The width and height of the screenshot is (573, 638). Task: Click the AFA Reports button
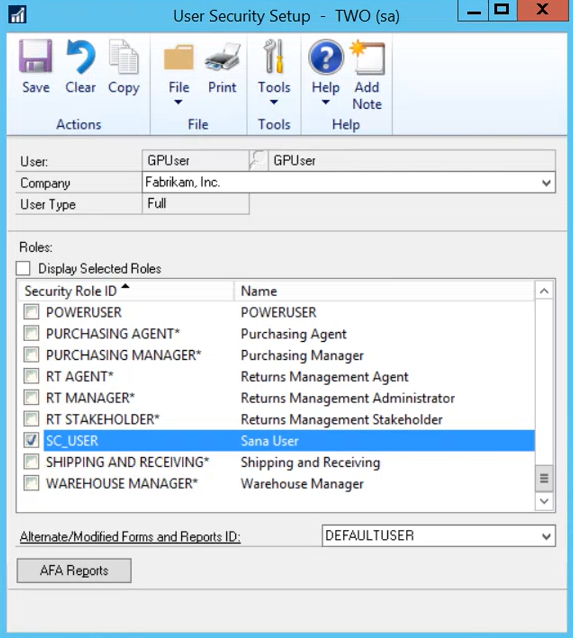74,570
